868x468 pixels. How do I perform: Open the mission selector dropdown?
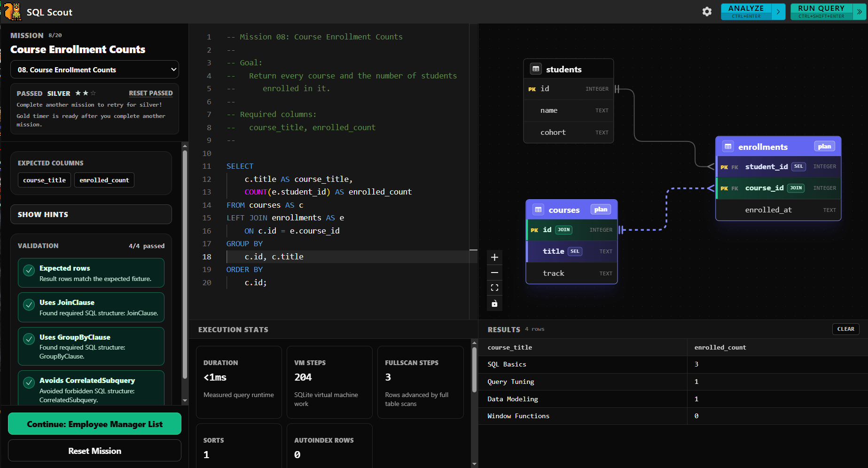click(x=94, y=70)
